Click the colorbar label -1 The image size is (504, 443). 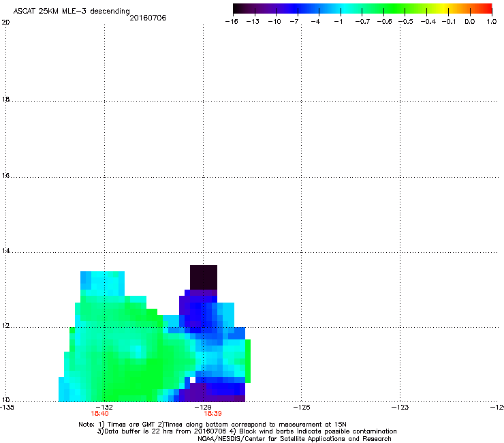[338, 22]
